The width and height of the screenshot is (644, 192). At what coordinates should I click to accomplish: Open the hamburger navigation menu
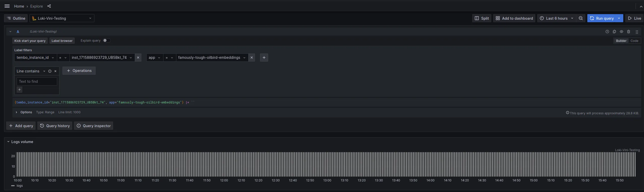pos(7,6)
